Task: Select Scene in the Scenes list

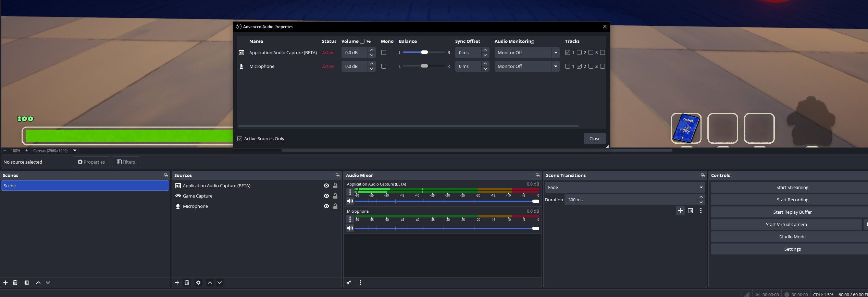Action: coord(85,186)
